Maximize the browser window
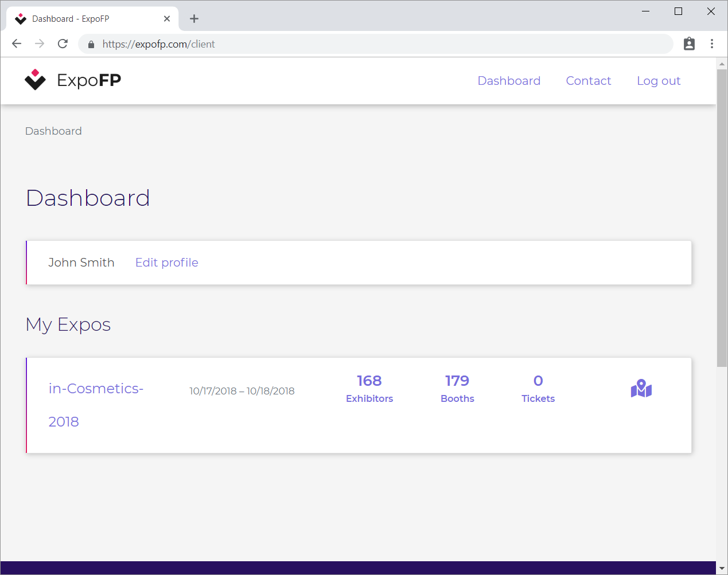 pos(678,11)
